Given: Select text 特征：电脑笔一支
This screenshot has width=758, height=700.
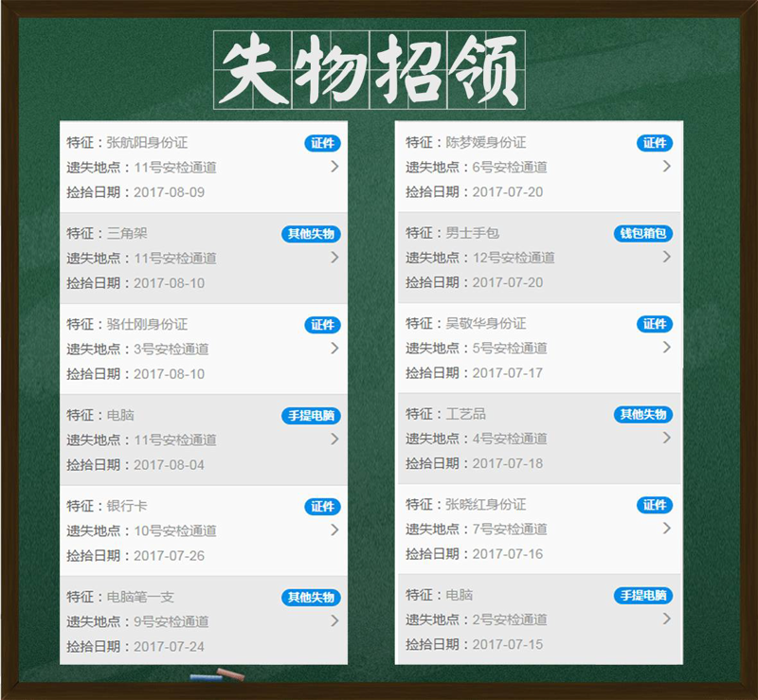Looking at the screenshot, I should [120, 597].
